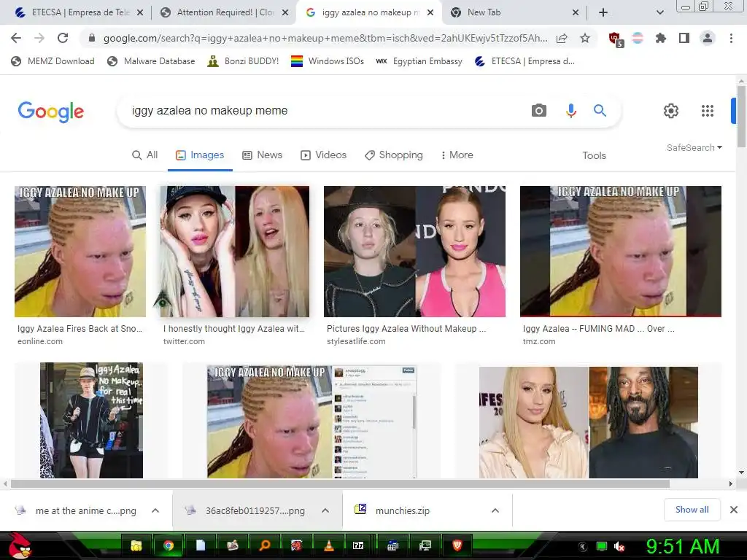Image resolution: width=747 pixels, height=560 pixels.
Task: Open the eonline.com image result
Action: pyautogui.click(x=80, y=252)
